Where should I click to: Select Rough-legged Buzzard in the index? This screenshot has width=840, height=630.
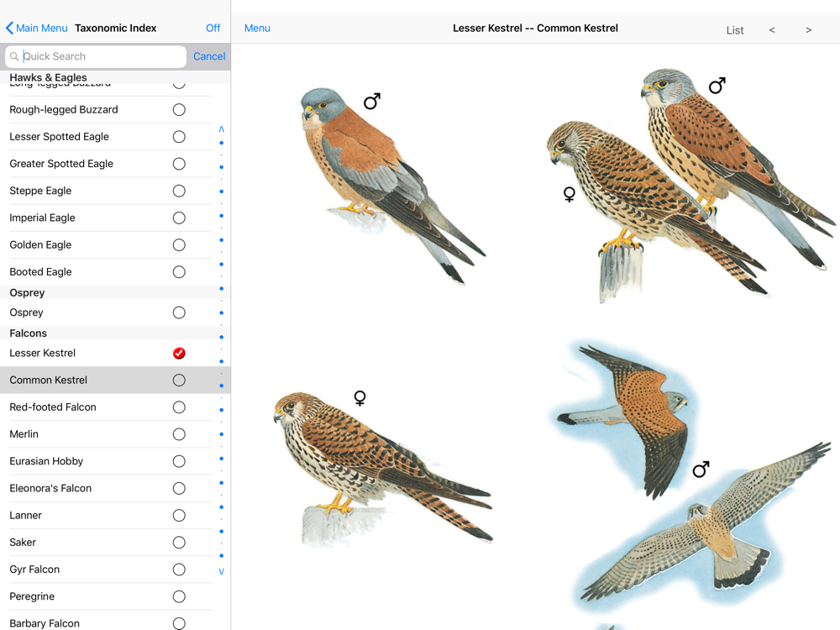point(64,110)
